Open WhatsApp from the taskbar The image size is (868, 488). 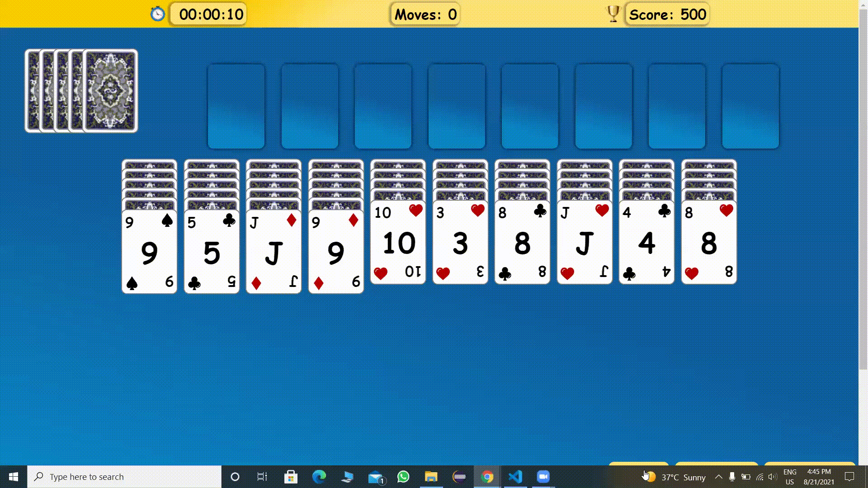403,477
